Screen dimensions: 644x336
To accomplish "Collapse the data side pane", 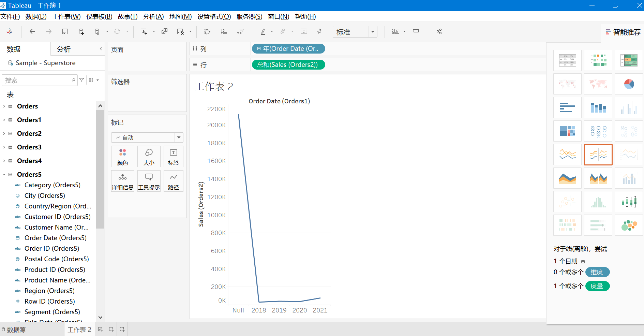I will coord(101,49).
